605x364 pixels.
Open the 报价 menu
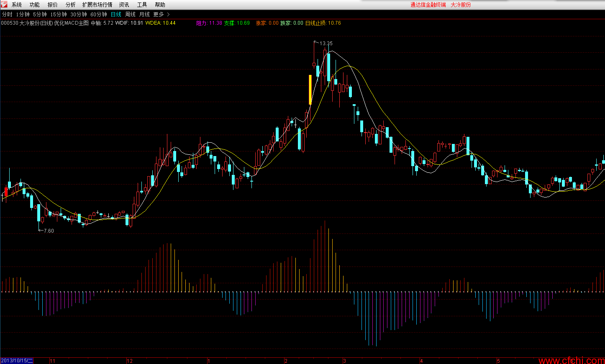[53, 5]
